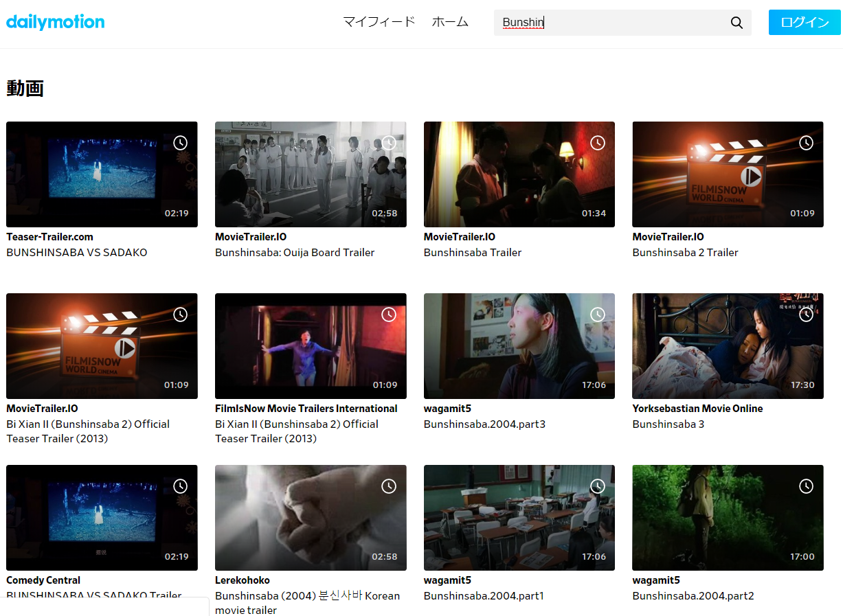Visit Yorksebastian Movie Online channel
The height and width of the screenshot is (616, 843).
(697, 409)
